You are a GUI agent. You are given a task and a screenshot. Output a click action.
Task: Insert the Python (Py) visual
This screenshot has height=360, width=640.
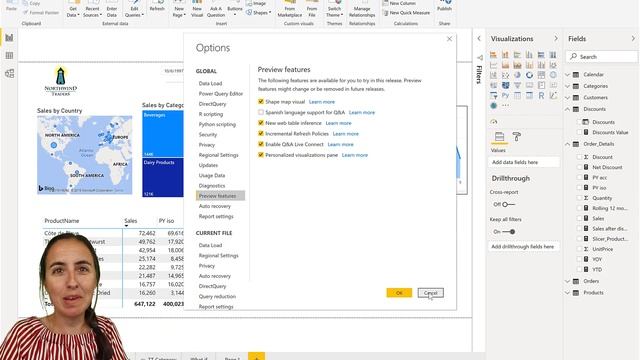(505, 96)
